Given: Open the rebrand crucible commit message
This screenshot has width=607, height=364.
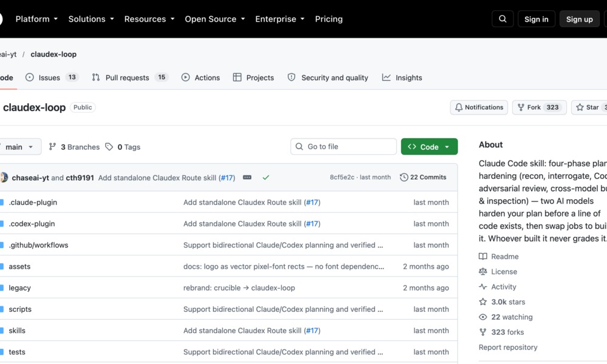Looking at the screenshot, I should tap(239, 288).
